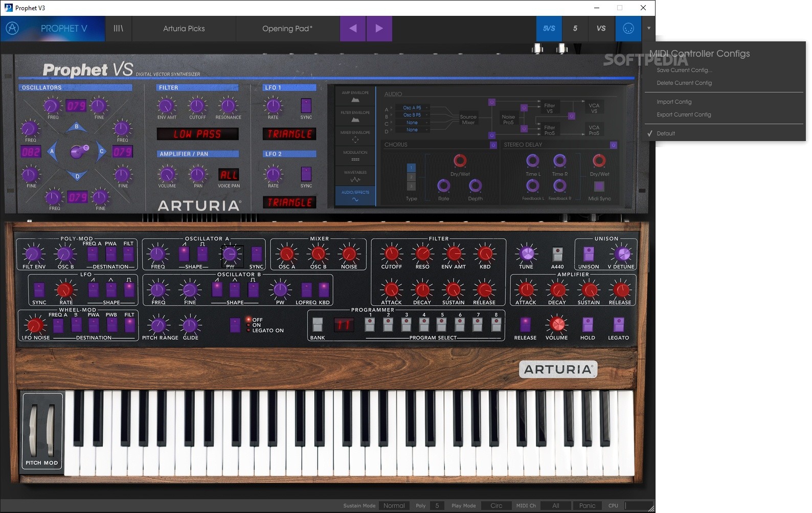Viewport: 812px width, 513px height.
Task: Click the red master Volume knob
Action: click(x=557, y=324)
